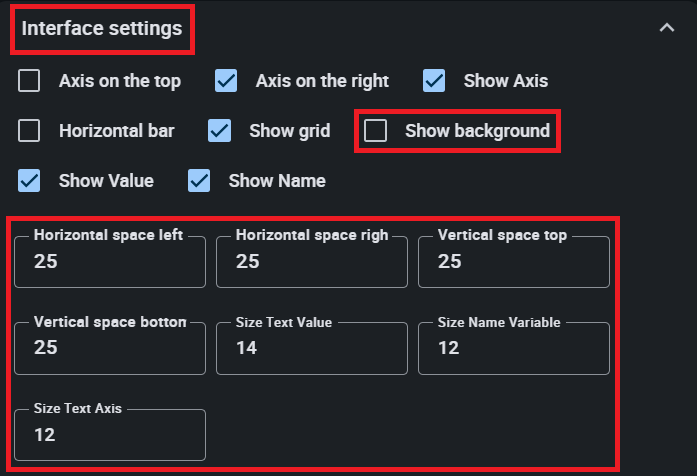The image size is (697, 476).
Task: Turn off the Show grid checkbox
Action: click(220, 131)
